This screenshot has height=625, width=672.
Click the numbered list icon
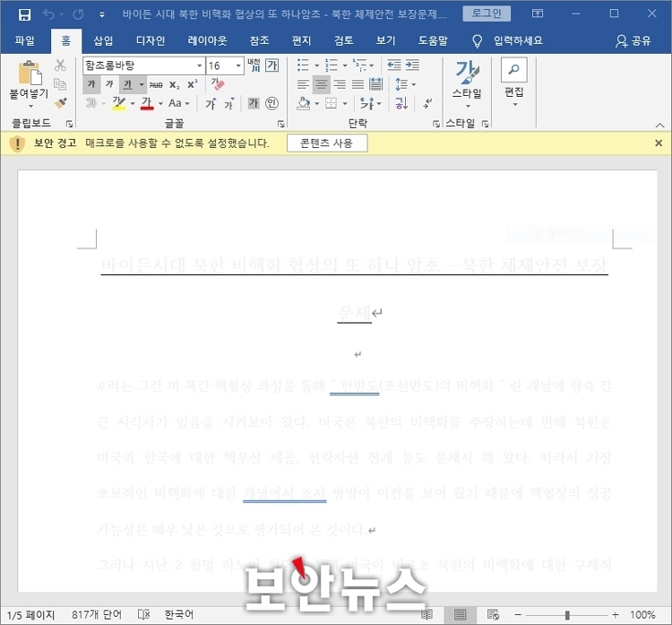pyautogui.click(x=332, y=65)
